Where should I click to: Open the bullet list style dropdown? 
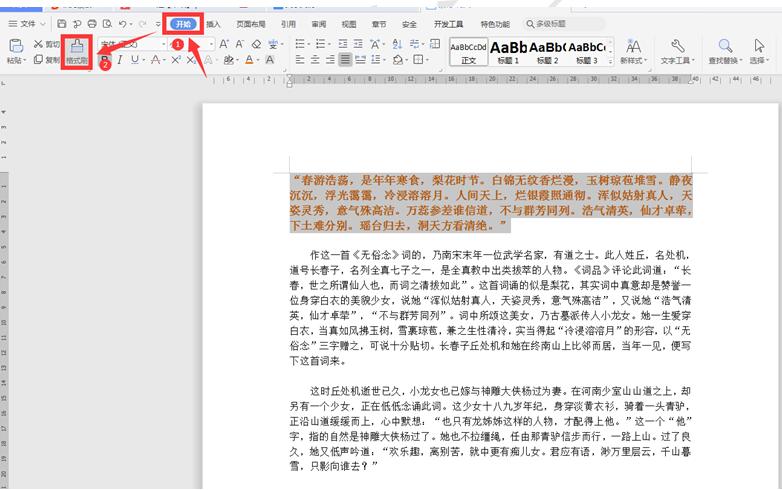coord(309,44)
